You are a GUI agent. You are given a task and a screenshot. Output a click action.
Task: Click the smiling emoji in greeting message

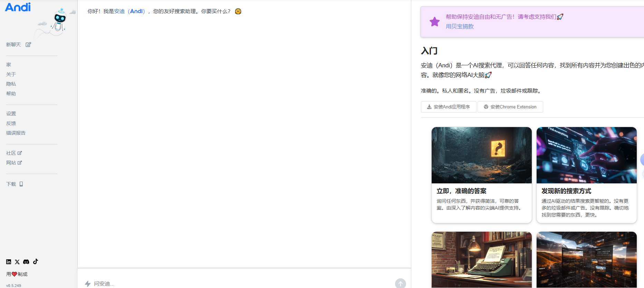click(x=238, y=11)
